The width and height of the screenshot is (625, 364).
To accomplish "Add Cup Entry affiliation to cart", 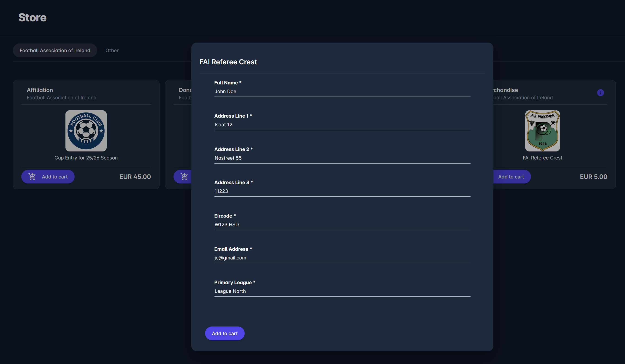I will click(48, 177).
